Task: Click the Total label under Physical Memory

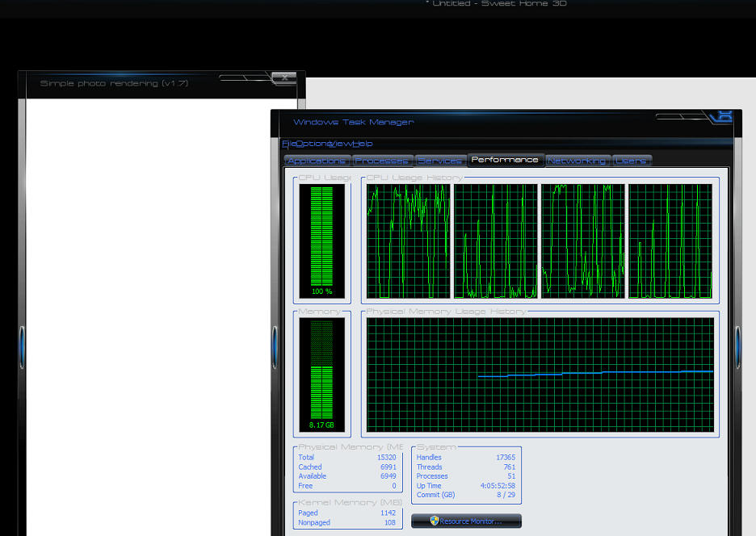Action: [x=305, y=458]
